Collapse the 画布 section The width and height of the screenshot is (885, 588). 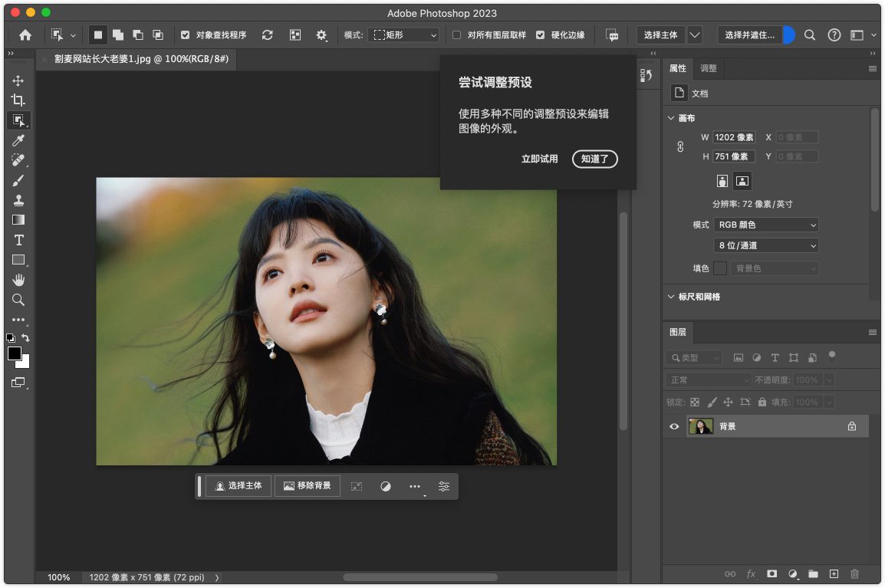(x=671, y=118)
